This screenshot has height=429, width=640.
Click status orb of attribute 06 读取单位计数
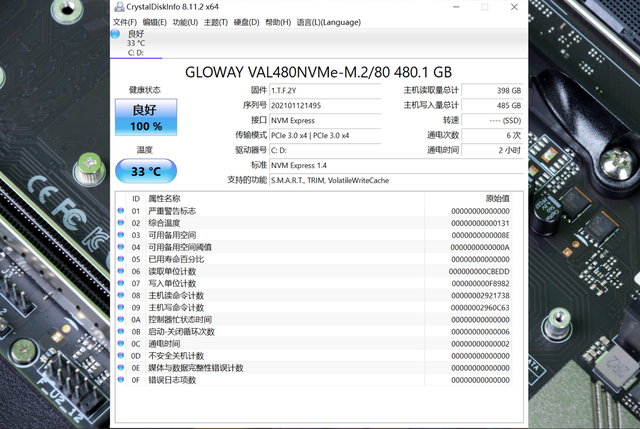point(120,271)
